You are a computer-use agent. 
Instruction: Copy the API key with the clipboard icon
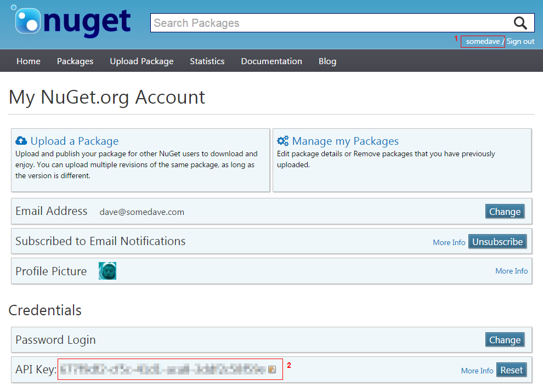coord(272,370)
